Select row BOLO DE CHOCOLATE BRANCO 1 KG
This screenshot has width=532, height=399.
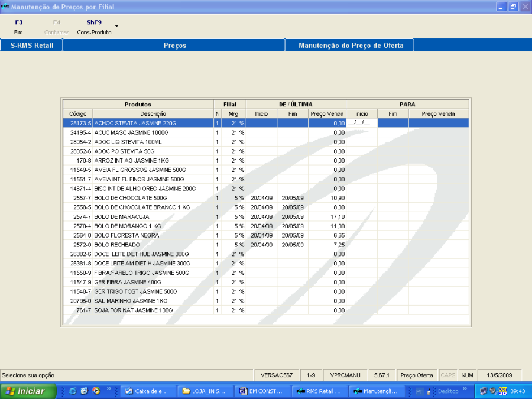point(265,207)
